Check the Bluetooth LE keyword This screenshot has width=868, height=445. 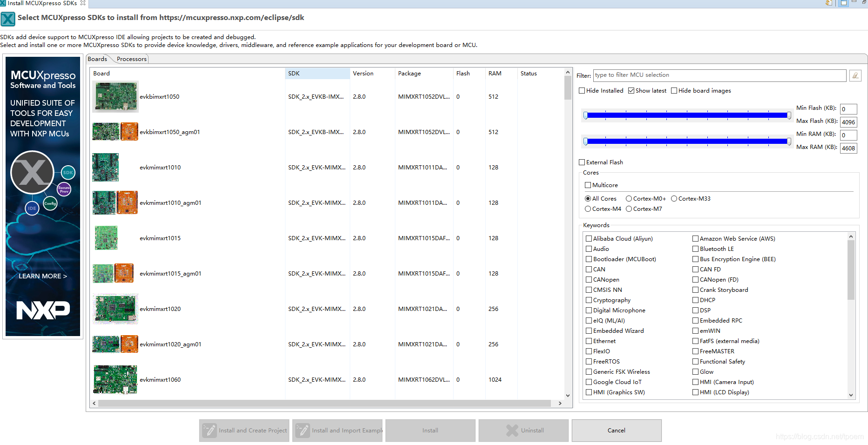tap(695, 249)
